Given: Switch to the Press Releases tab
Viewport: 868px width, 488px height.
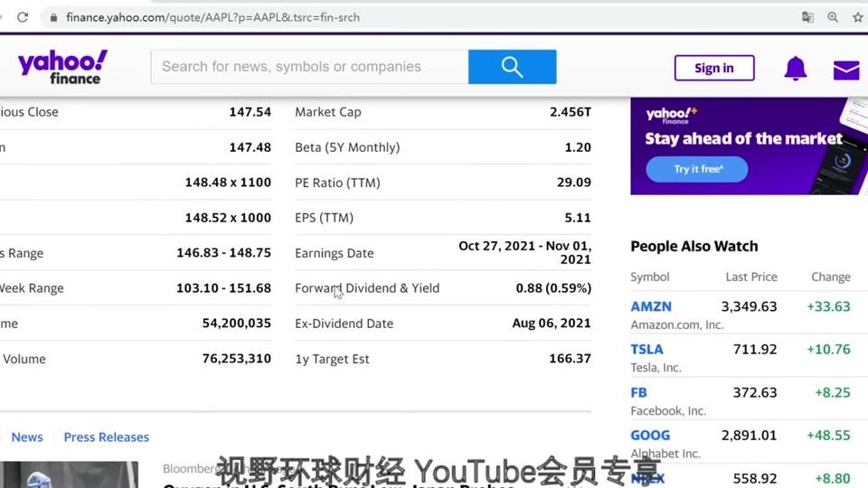Looking at the screenshot, I should (107, 437).
